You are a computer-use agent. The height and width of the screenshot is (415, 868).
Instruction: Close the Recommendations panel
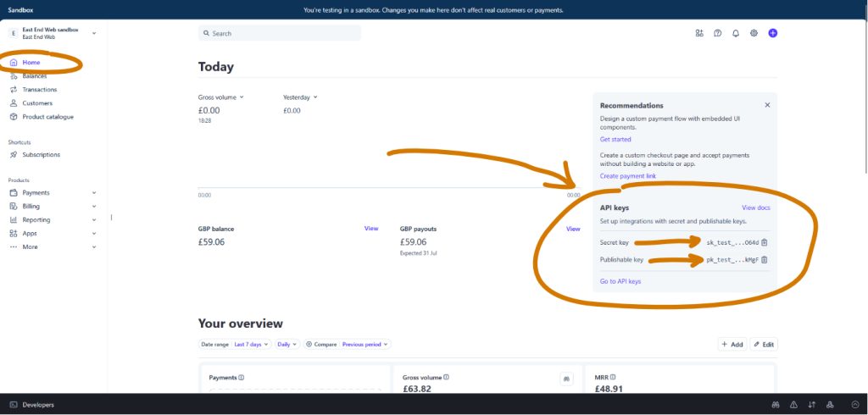coord(767,105)
